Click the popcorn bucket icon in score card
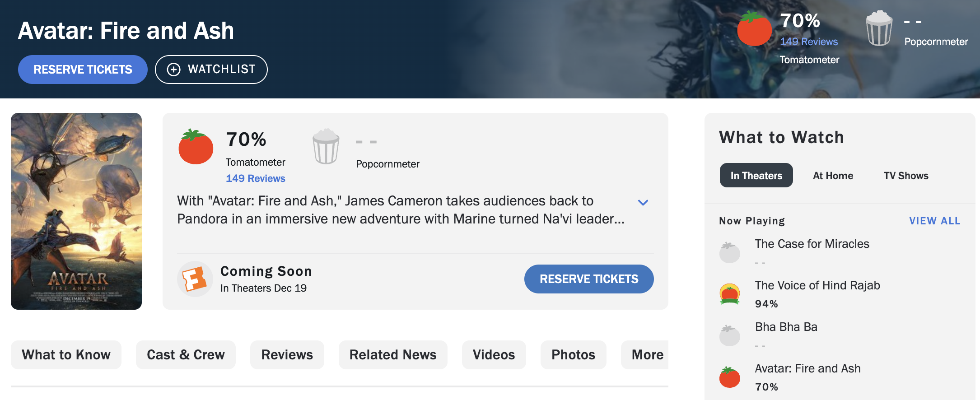 [326, 147]
